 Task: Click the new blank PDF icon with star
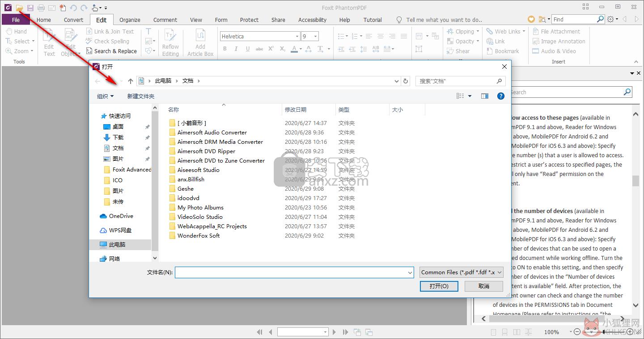[x=63, y=8]
